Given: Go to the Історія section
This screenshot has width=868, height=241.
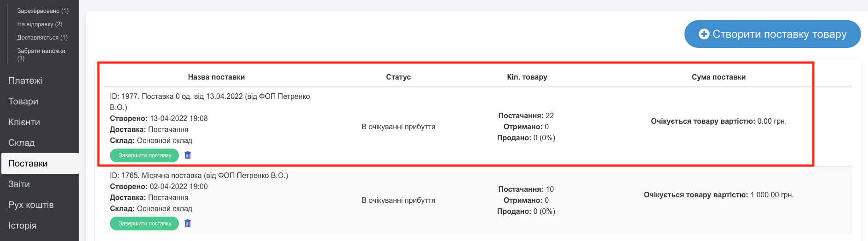Looking at the screenshot, I should coord(22,225).
